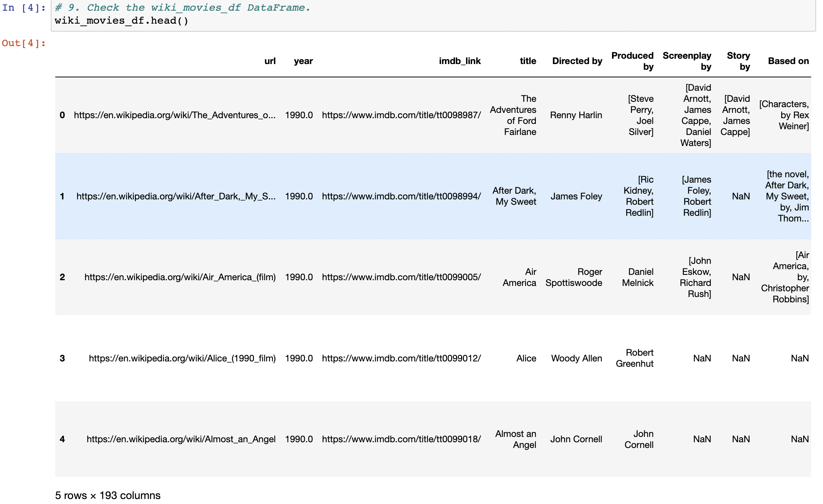Viewport: 823px width, 504px height.
Task: Open the IMDb link tt0098987 in row 0
Action: tap(401, 115)
